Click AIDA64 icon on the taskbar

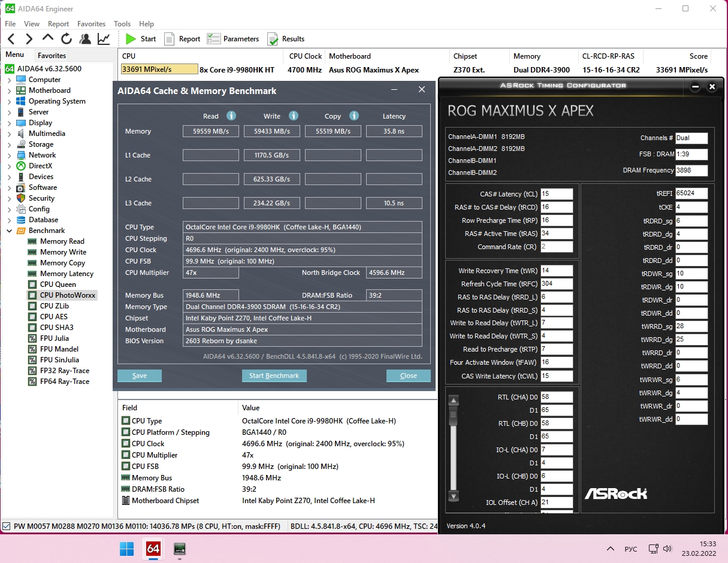(x=153, y=548)
